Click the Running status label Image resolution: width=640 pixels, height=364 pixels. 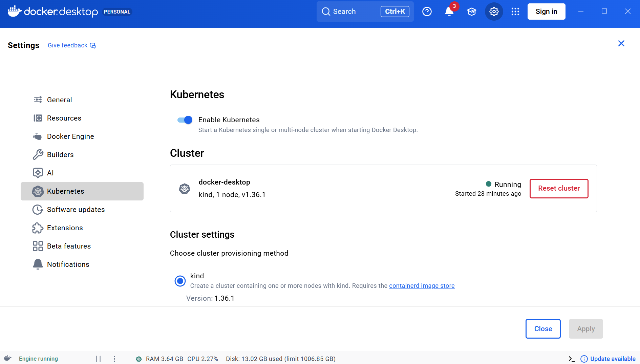click(x=508, y=184)
